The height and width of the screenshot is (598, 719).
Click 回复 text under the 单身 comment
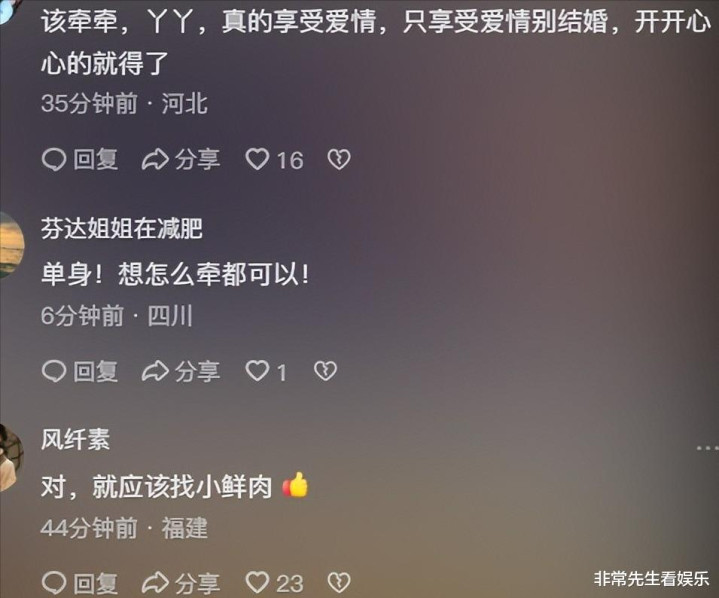pos(95,371)
